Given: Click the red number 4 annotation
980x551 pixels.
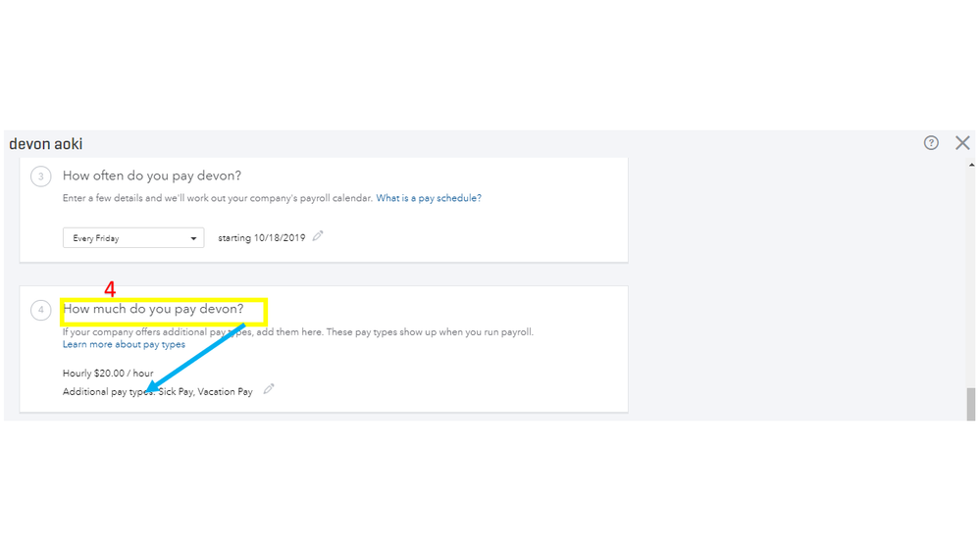Looking at the screenshot, I should point(110,290).
